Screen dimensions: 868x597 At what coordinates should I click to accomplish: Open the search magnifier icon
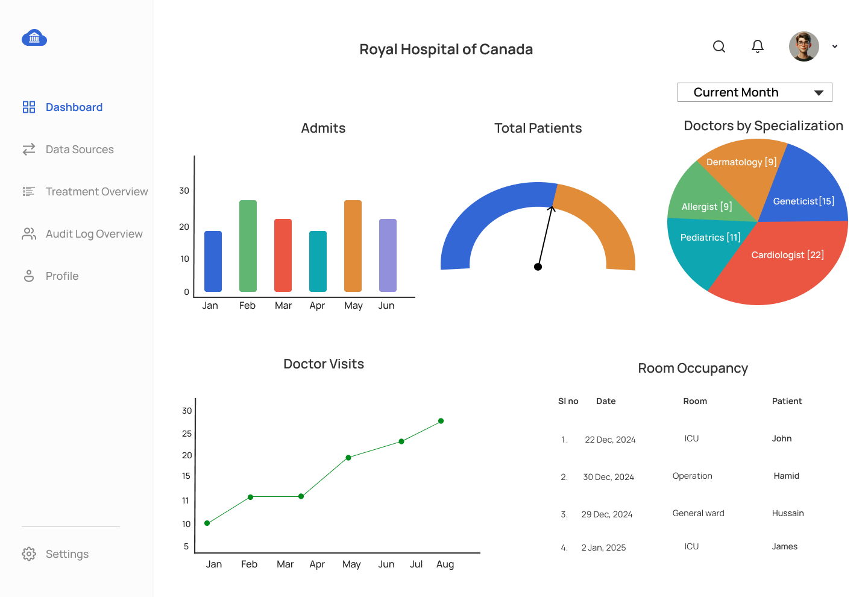[x=719, y=46]
